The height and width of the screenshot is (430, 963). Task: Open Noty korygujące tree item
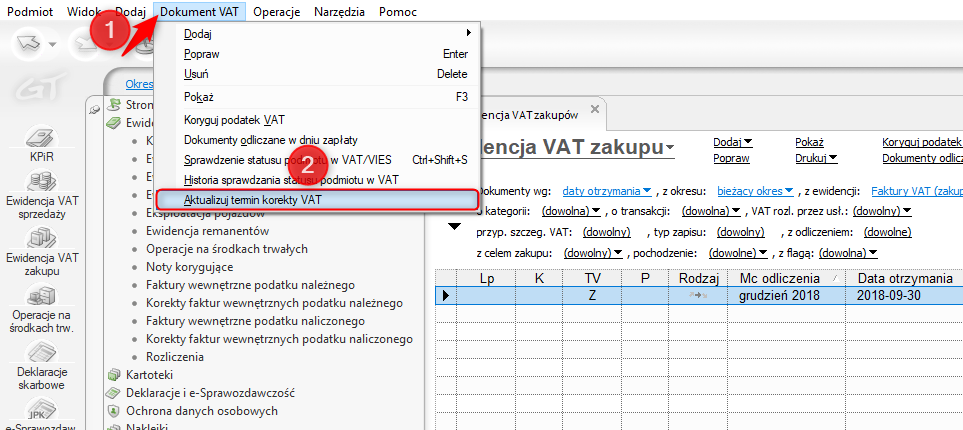(x=190, y=267)
